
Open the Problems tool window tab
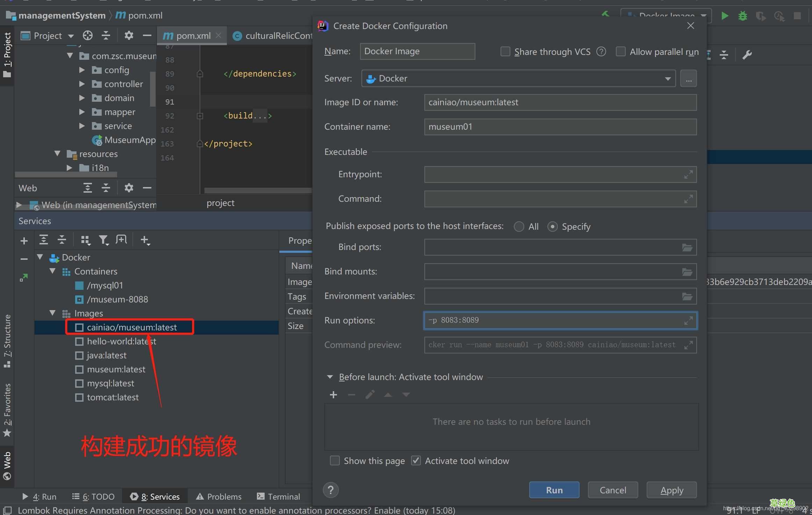pos(219,496)
